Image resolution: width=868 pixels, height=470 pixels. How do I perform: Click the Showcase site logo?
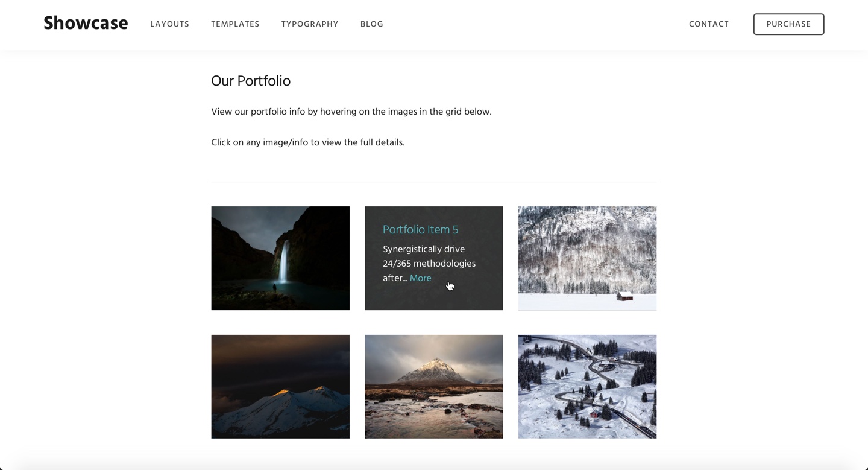(86, 24)
